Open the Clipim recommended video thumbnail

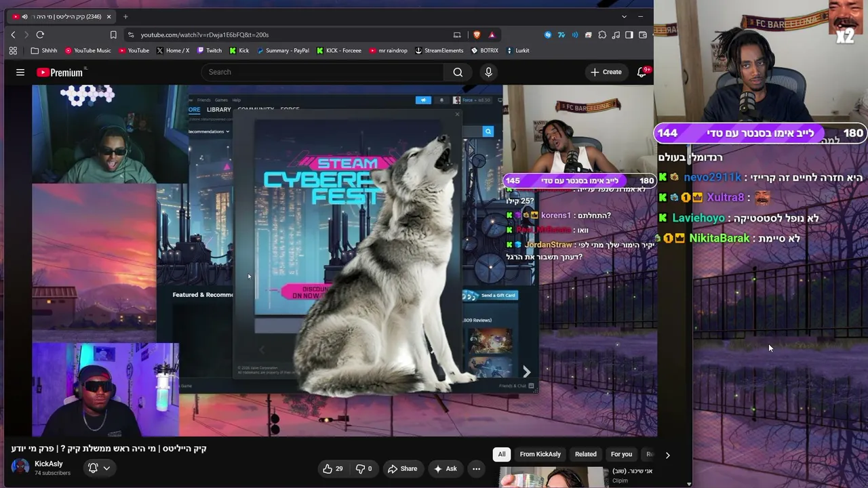pyautogui.click(x=554, y=477)
